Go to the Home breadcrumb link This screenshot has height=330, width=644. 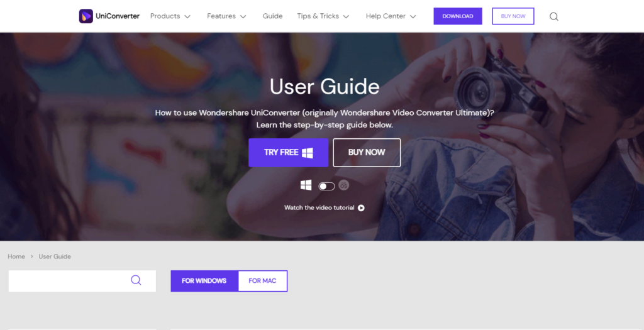(16, 256)
